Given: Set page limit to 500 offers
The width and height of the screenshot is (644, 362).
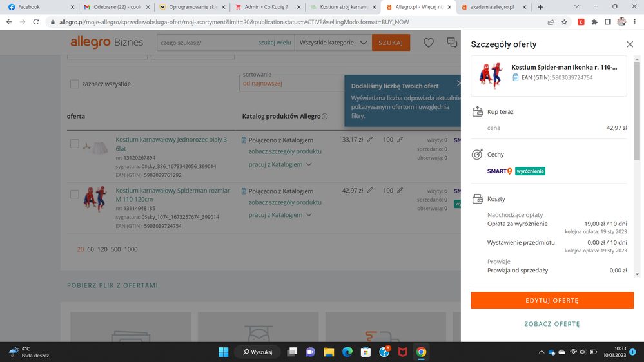Looking at the screenshot, I should [x=116, y=249].
